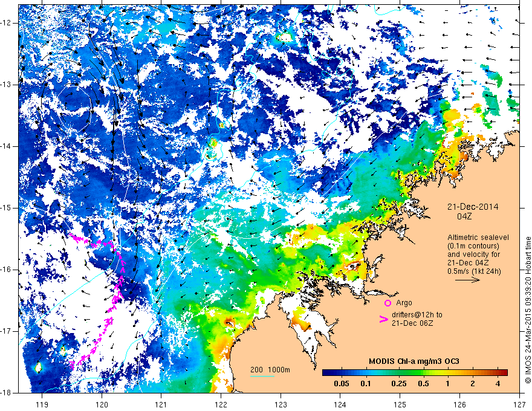The width and height of the screenshot is (532, 411).
Task: Click the magenta Argo circle legend symbol
Action: tap(388, 303)
